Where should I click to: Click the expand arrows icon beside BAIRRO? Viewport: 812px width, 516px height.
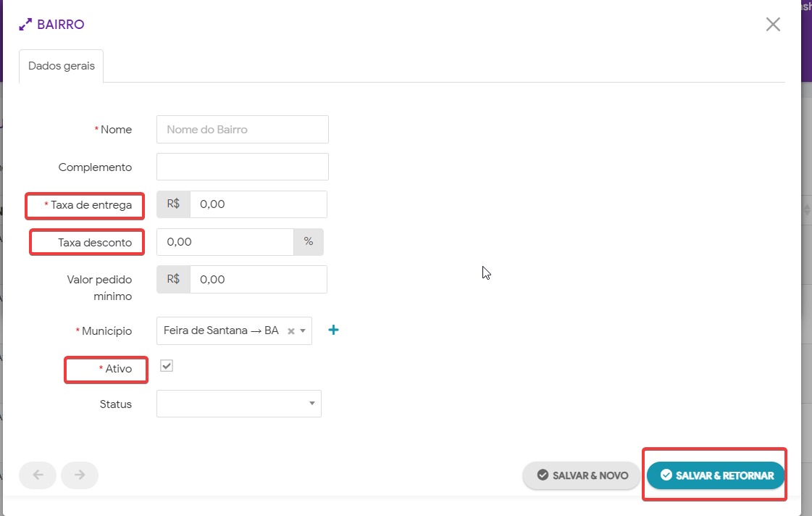click(25, 25)
